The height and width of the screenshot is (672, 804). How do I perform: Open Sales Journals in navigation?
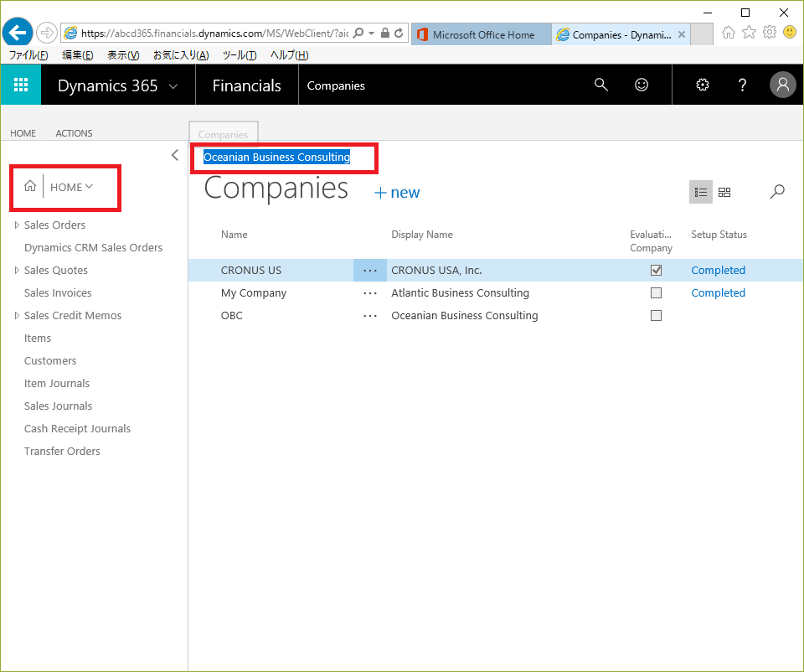point(58,406)
